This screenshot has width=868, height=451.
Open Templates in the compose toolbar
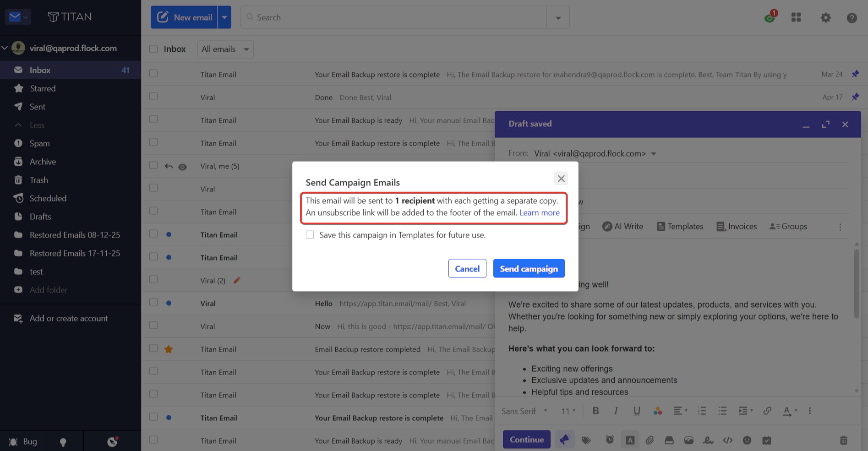680,226
